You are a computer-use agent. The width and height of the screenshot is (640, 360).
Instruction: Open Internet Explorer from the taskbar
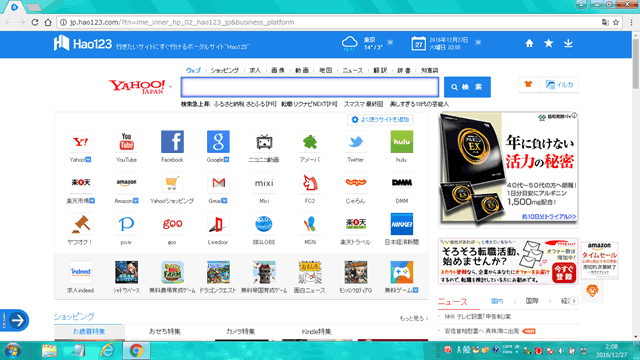[x=107, y=351]
